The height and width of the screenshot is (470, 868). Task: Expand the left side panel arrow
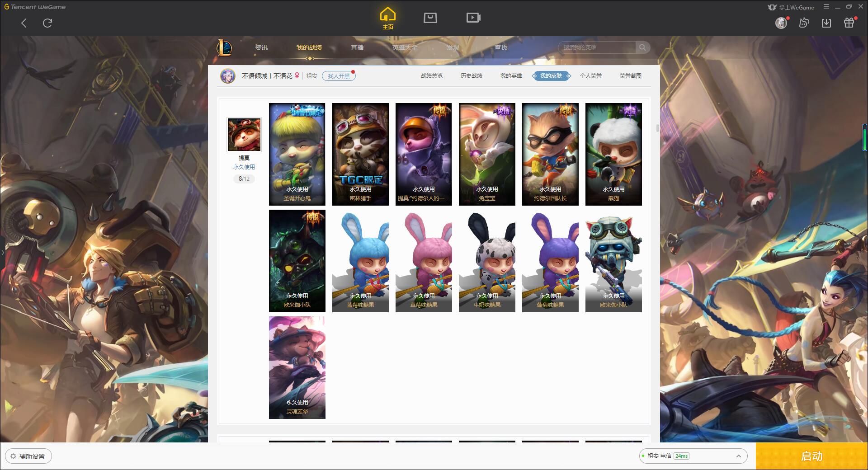click(x=2, y=252)
